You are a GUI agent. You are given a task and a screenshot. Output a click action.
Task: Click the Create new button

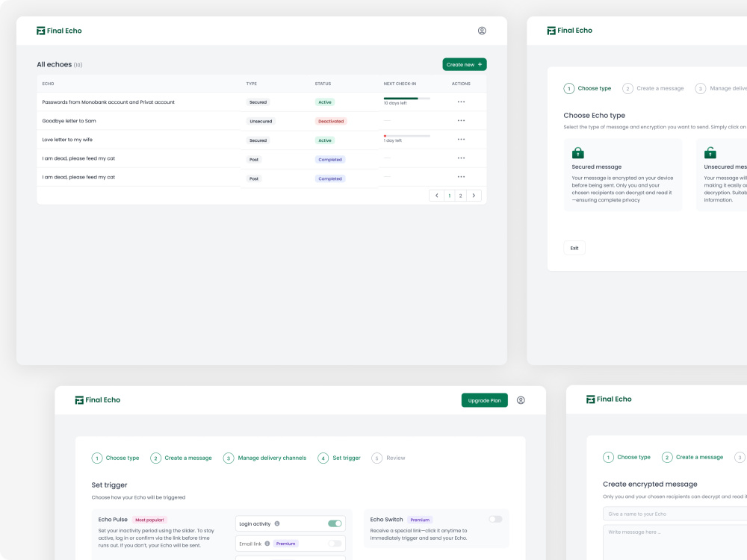(x=465, y=64)
